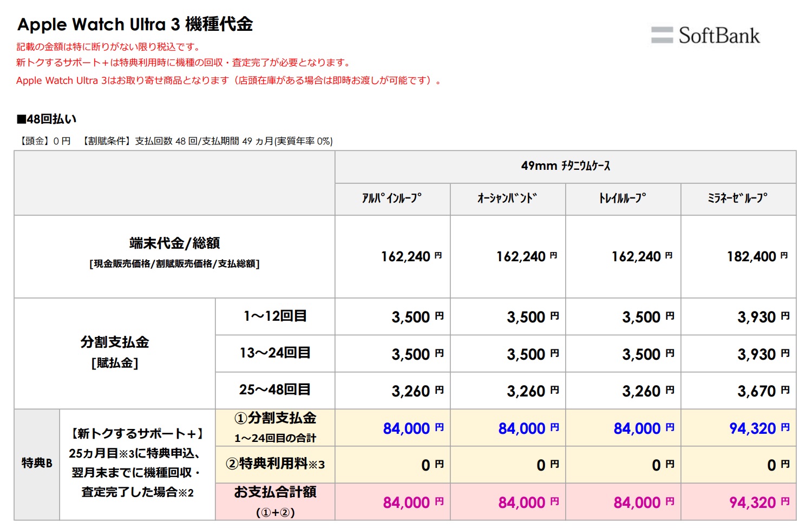Click the "1～12回目" row label
Image resolution: width=812 pixels, height=529 pixels.
[275, 316]
